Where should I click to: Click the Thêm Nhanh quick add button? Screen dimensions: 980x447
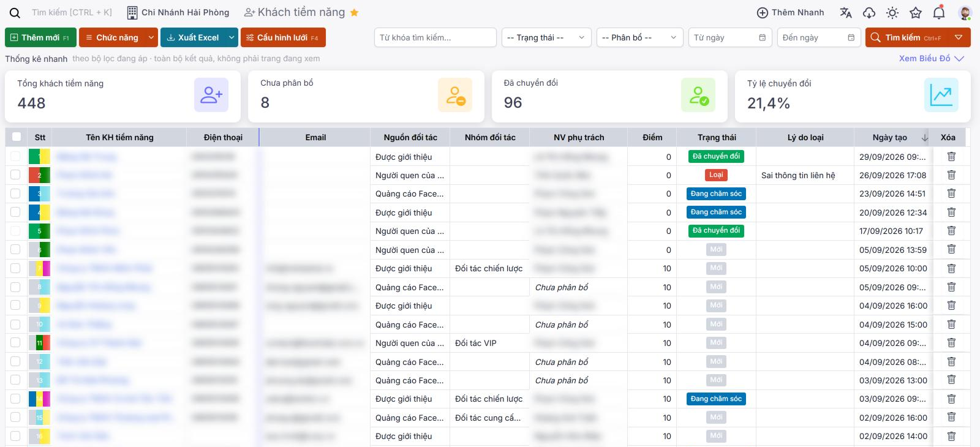click(x=791, y=13)
